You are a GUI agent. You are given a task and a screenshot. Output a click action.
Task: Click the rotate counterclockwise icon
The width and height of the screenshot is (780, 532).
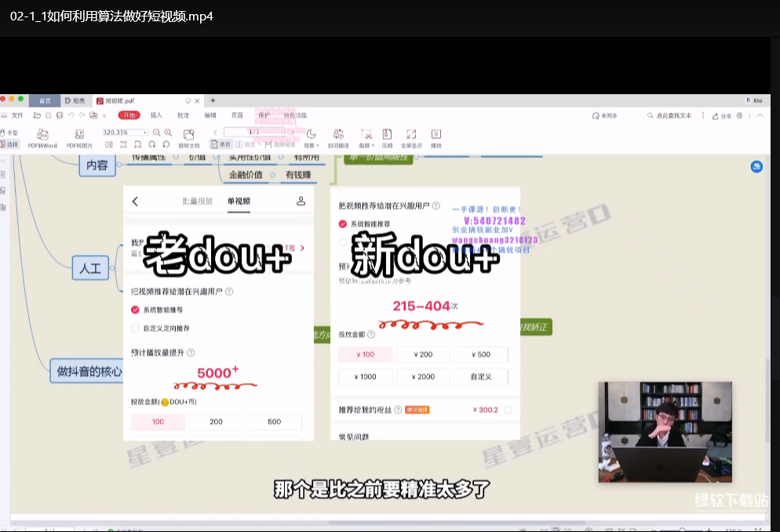pos(166,144)
